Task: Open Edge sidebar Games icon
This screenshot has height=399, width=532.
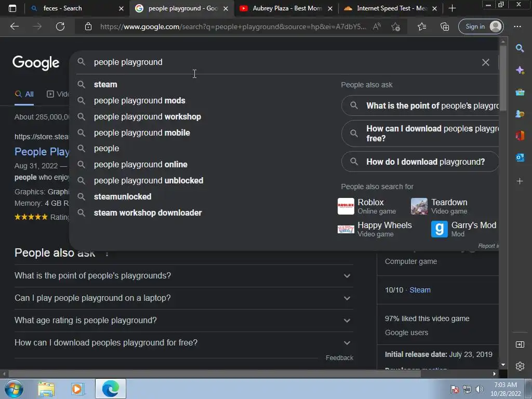Action: click(x=520, y=114)
